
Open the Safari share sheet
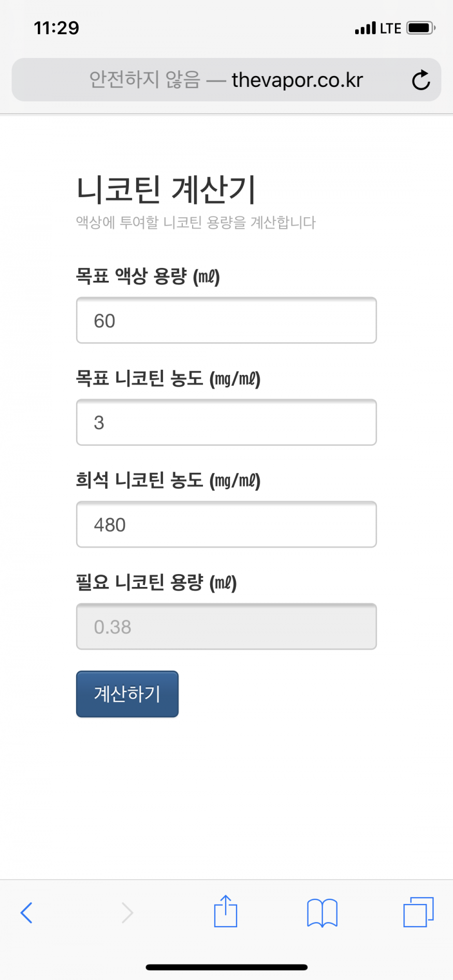pos(226,912)
